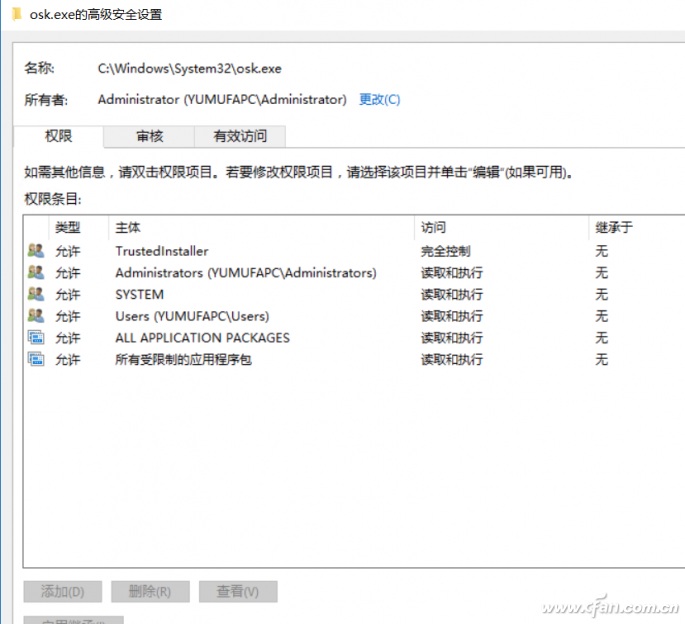Click the 更改(C) owner link
This screenshot has height=624, width=685.
click(x=379, y=100)
